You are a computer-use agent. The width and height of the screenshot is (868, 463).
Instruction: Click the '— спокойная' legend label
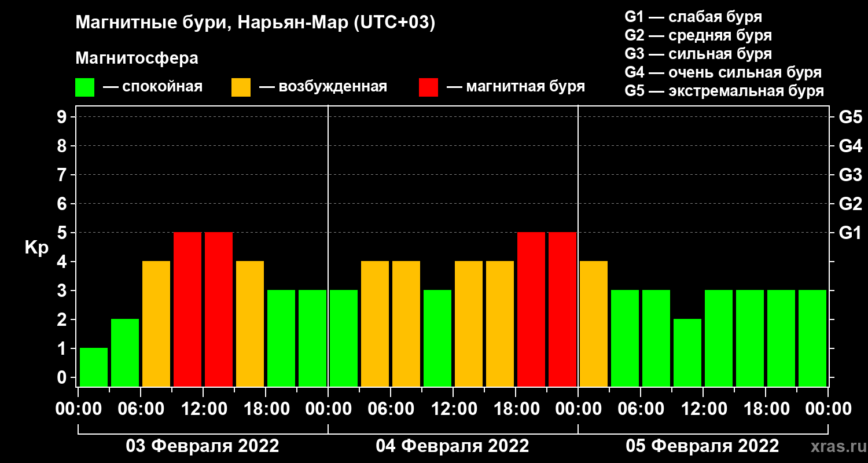(153, 87)
